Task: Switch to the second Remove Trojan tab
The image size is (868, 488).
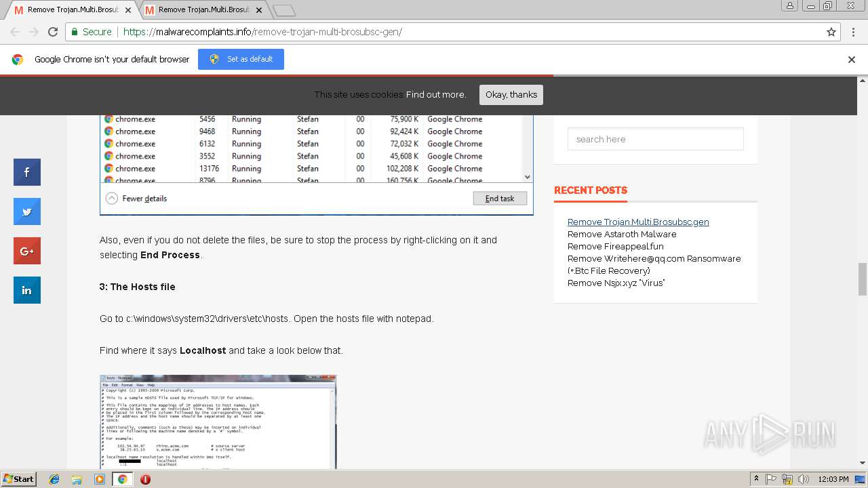Action: coord(204,10)
